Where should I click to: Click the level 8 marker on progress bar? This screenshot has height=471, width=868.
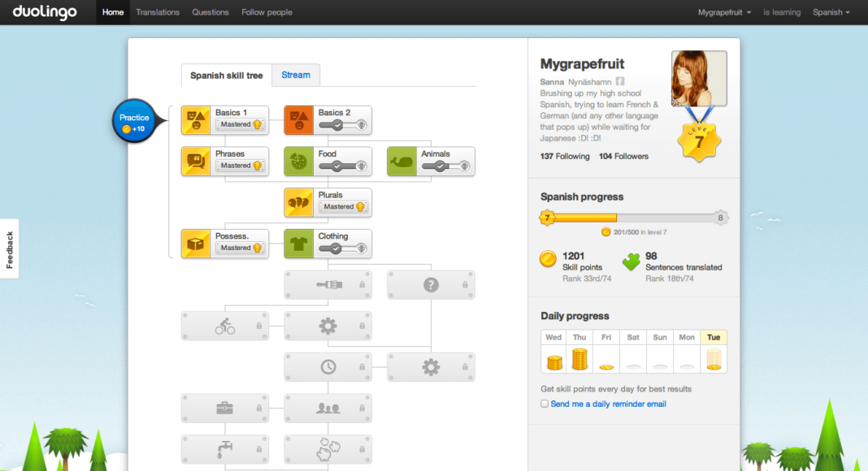tap(720, 218)
